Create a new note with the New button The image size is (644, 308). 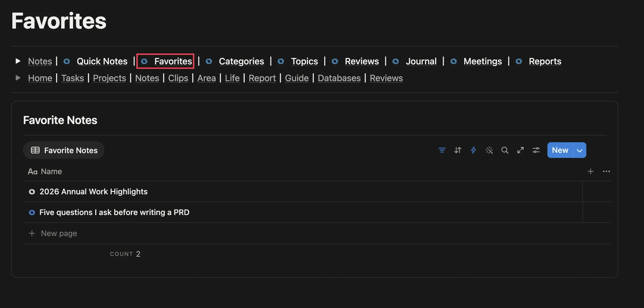(560, 150)
